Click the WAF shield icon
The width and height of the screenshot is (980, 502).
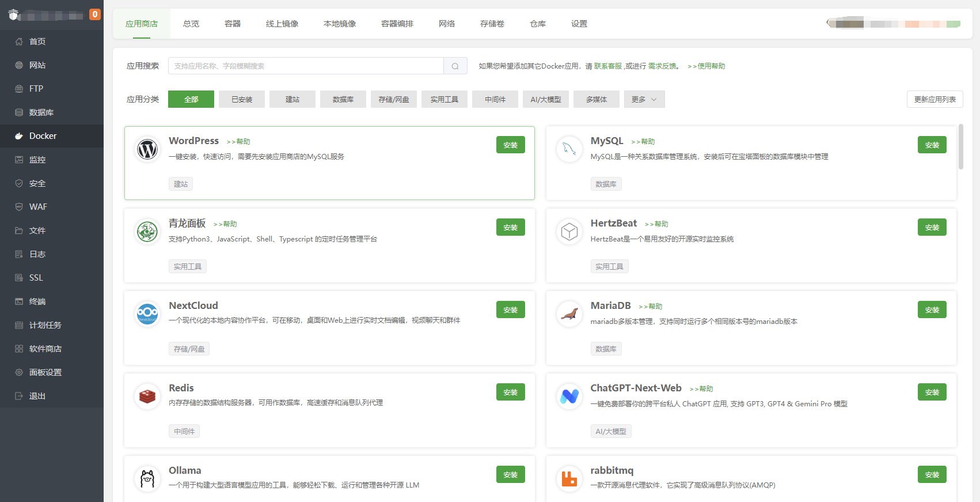pyautogui.click(x=19, y=207)
